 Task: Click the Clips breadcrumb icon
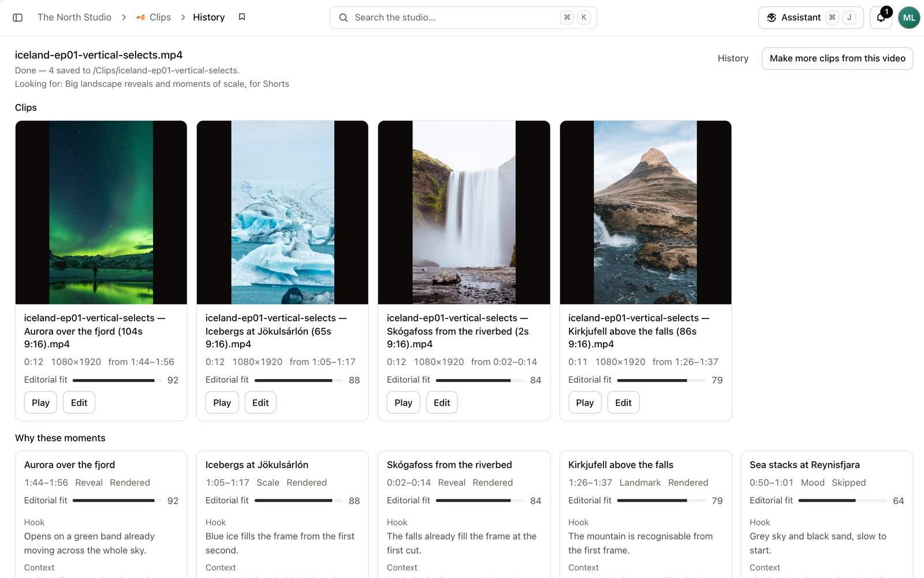[x=141, y=17]
